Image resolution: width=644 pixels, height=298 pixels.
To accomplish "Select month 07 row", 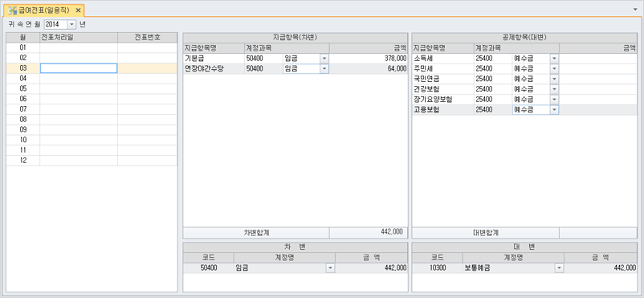I will coord(92,109).
